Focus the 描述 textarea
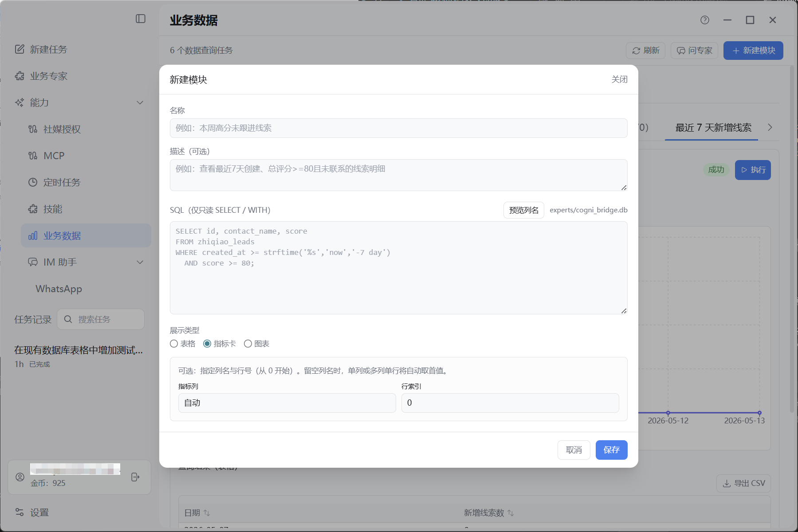The width and height of the screenshot is (798, 532). (x=398, y=175)
